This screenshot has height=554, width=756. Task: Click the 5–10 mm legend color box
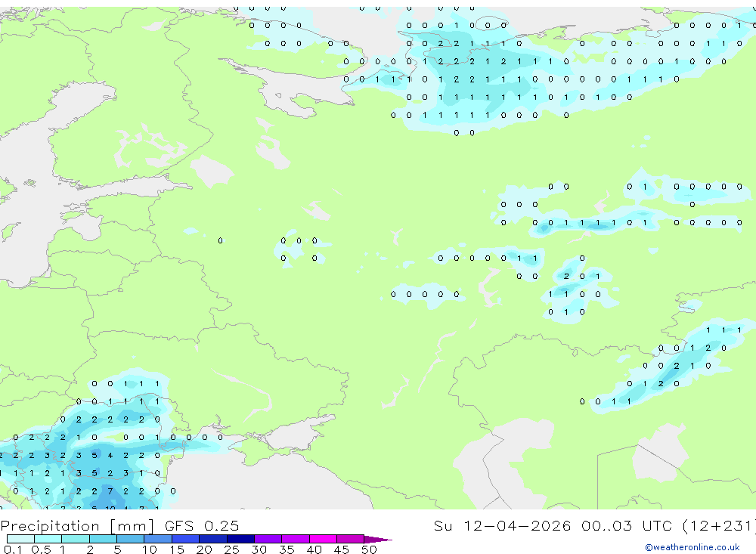[131, 539]
